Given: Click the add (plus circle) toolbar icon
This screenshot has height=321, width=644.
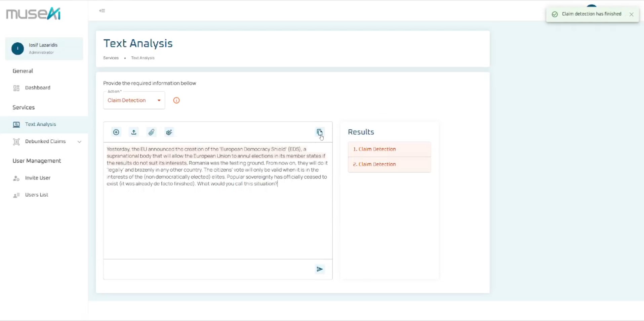Looking at the screenshot, I should pyautogui.click(x=116, y=132).
